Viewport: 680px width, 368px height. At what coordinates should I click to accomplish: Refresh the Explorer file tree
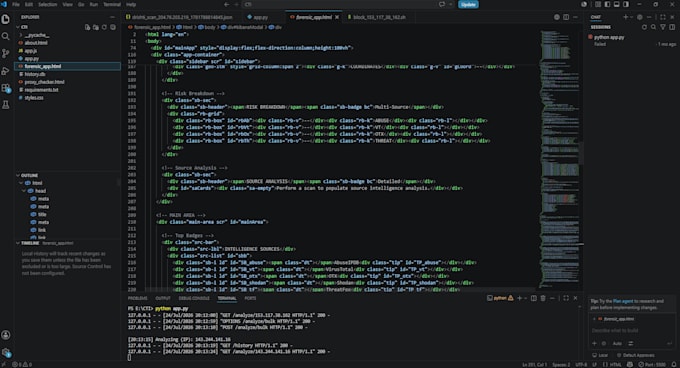104,27
